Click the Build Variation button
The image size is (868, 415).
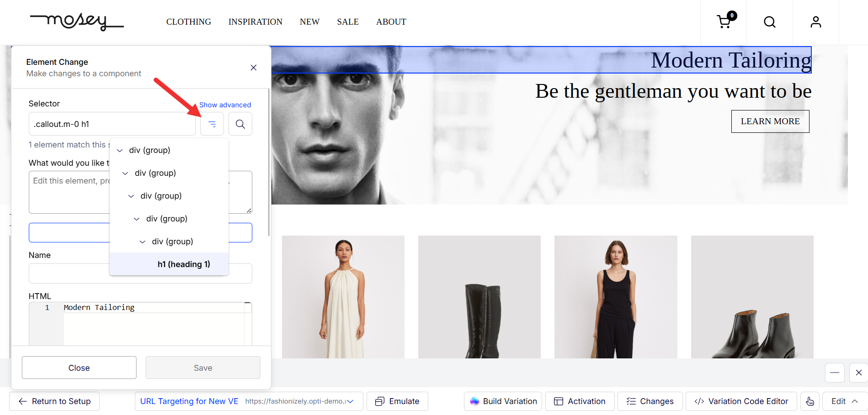tap(503, 401)
